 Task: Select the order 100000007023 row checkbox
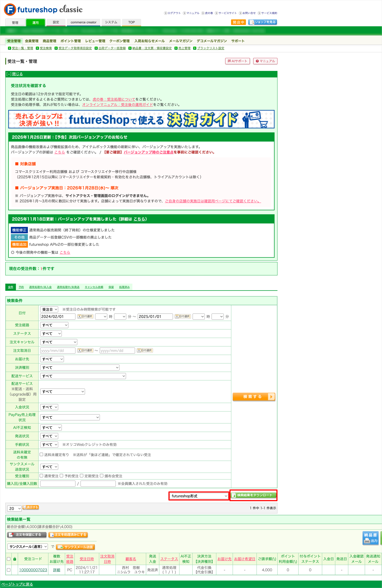[9, 570]
